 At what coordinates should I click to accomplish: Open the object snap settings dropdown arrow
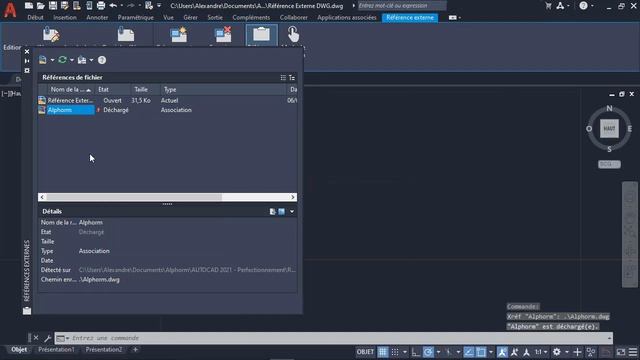(491, 352)
